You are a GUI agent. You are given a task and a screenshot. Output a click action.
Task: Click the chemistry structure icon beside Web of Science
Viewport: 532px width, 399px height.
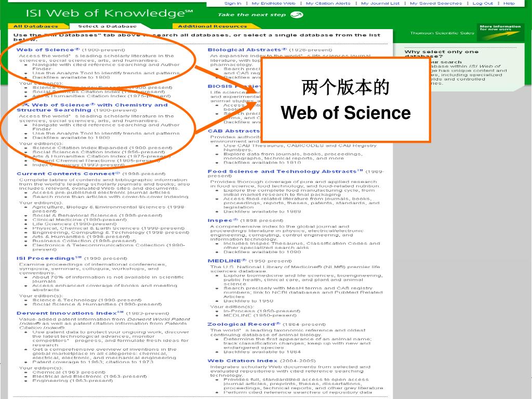[25, 105]
